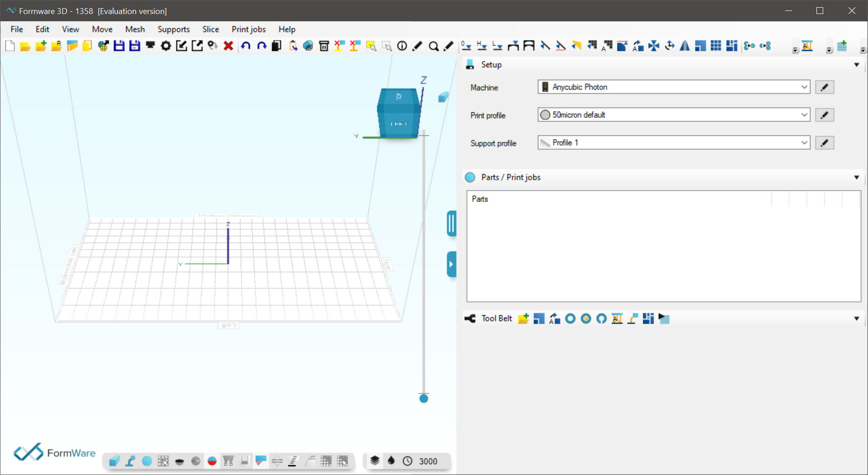Open the File menu
Image resolution: width=868 pixels, height=475 pixels.
pyautogui.click(x=17, y=29)
